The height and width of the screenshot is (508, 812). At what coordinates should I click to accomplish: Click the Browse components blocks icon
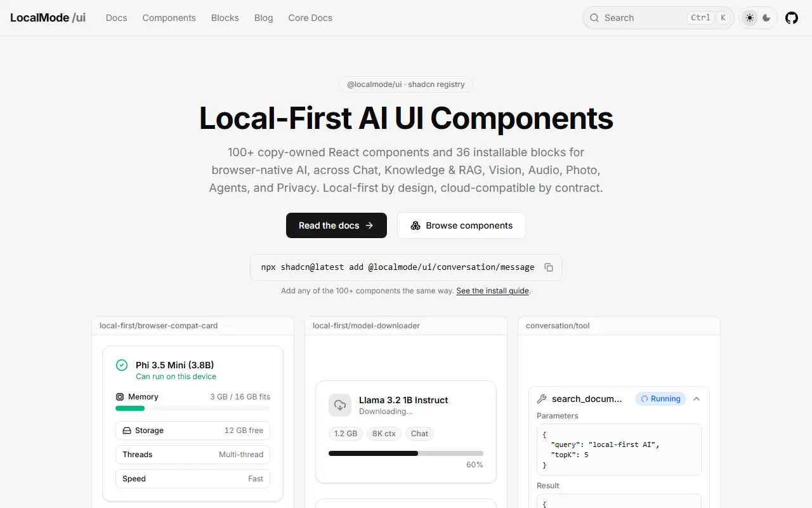point(416,225)
